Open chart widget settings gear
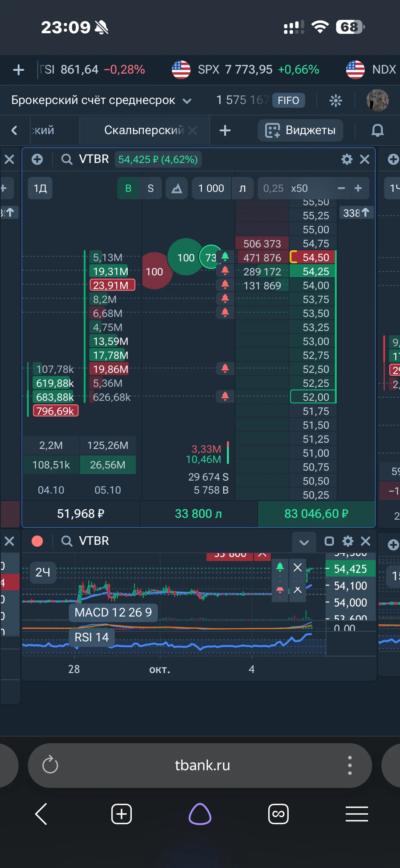400x868 pixels. [348, 541]
